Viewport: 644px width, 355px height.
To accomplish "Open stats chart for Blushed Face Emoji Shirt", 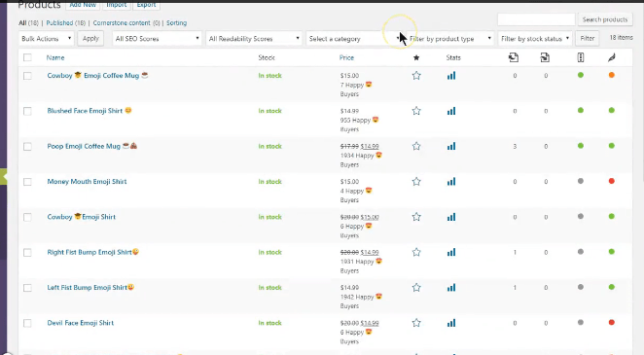I will 451,111.
